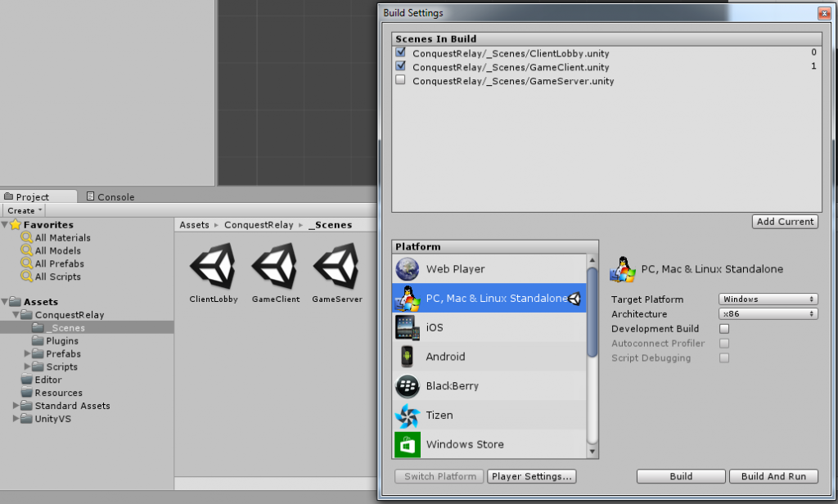Viewport: 838px width, 504px height.
Task: Click the platform list scroll-up arrow
Action: tap(592, 260)
